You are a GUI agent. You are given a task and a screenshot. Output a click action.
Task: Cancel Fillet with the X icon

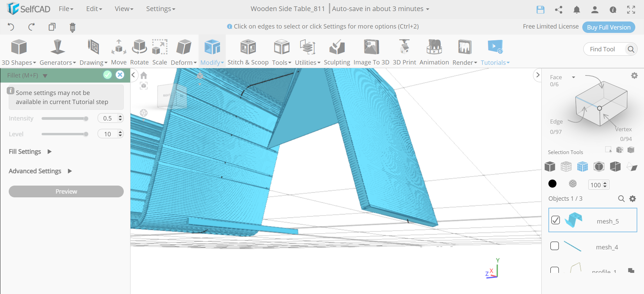(x=120, y=75)
